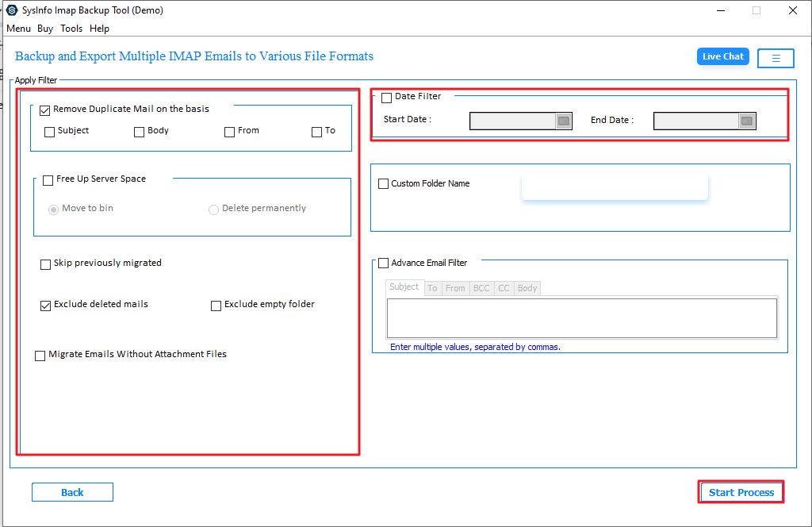Switch to the BCC filter tab
The height and width of the screenshot is (527, 812).
pyautogui.click(x=481, y=288)
